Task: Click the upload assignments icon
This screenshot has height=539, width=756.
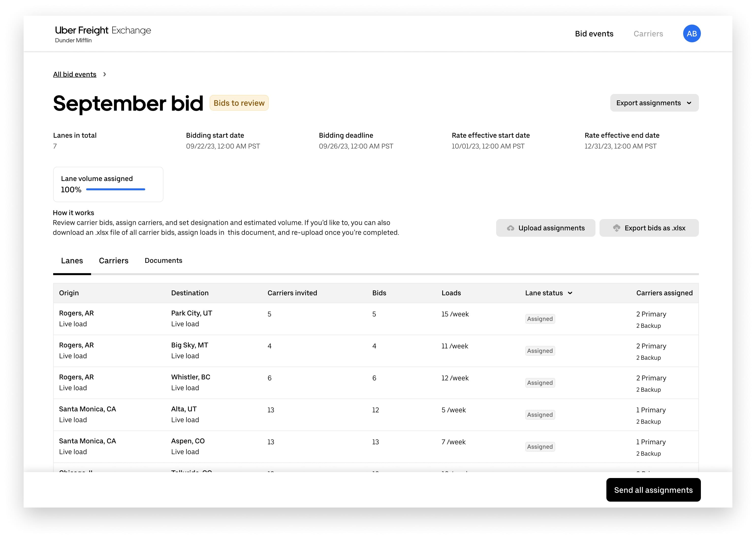Action: pyautogui.click(x=510, y=227)
